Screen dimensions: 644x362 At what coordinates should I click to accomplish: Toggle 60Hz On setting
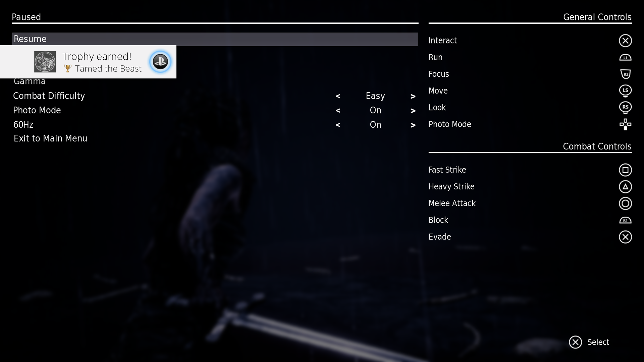[375, 124]
